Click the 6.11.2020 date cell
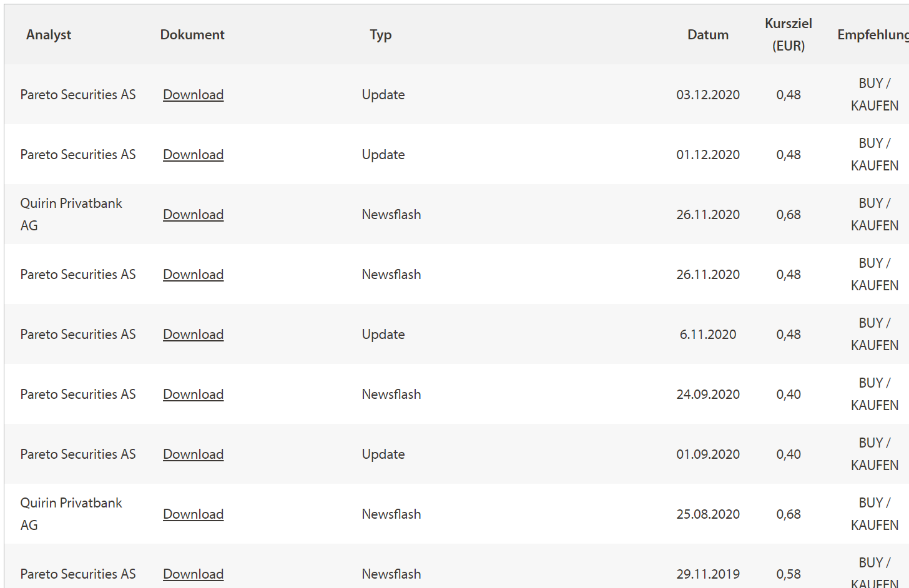The height and width of the screenshot is (588, 909). pos(708,335)
